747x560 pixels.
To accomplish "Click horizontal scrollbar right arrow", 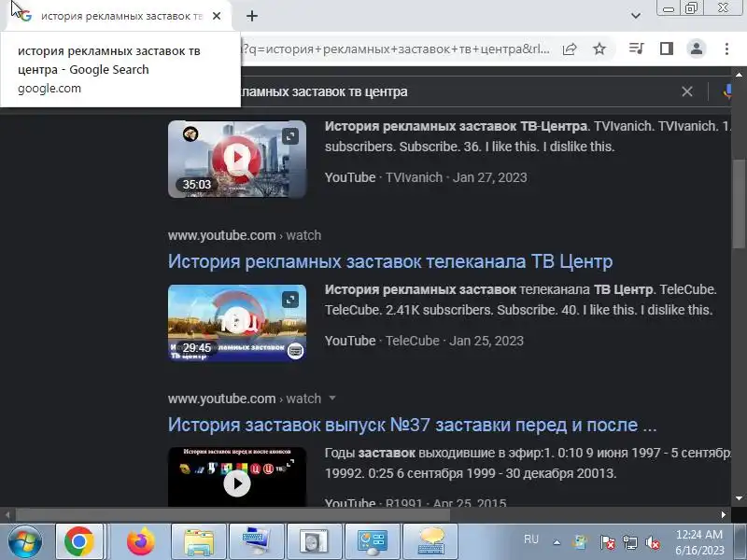I will (723, 514).
